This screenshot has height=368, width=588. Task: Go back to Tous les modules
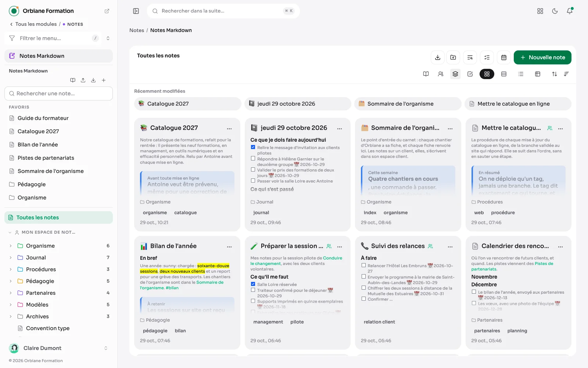[33, 24]
